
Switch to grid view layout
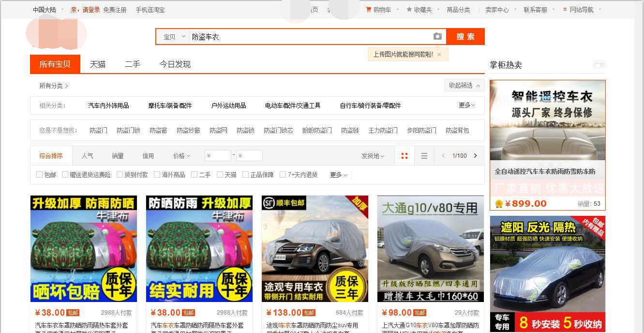point(404,155)
